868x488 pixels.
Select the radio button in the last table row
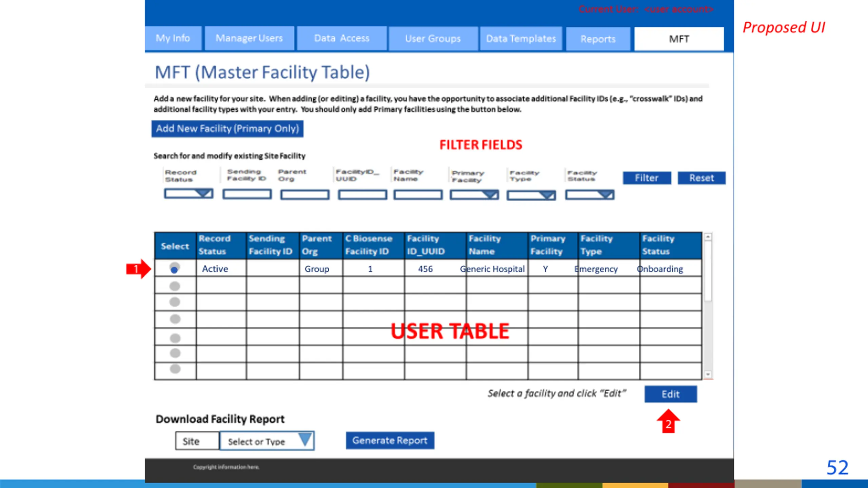175,369
